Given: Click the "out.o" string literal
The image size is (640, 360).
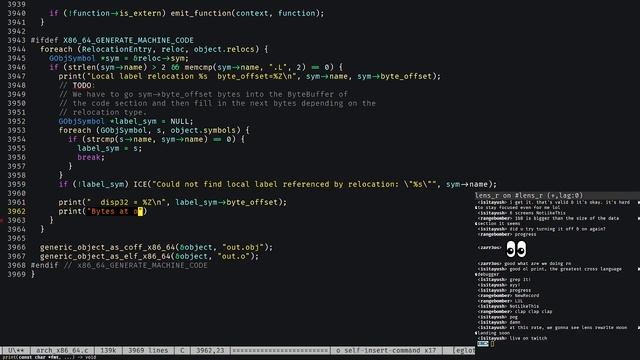Looking at the screenshot, I should tap(233, 256).
